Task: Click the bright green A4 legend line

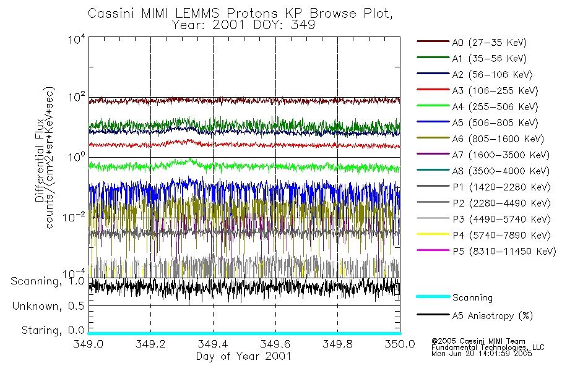Action: click(x=433, y=106)
